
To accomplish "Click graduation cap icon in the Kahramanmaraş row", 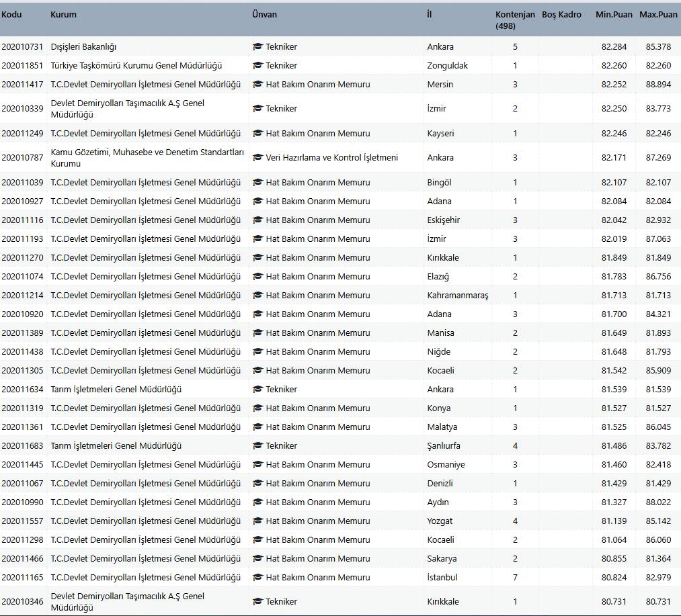I will 257,296.
